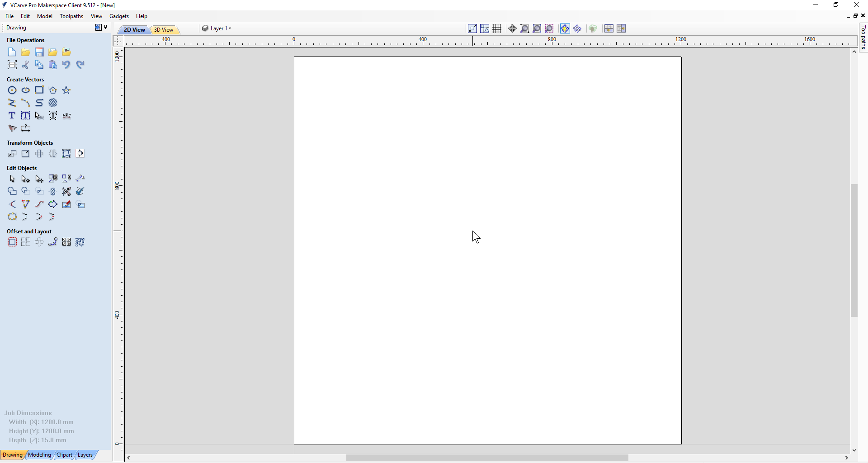The width and height of the screenshot is (868, 463).
Task: Select the Draw Circle tool
Action: tap(12, 90)
